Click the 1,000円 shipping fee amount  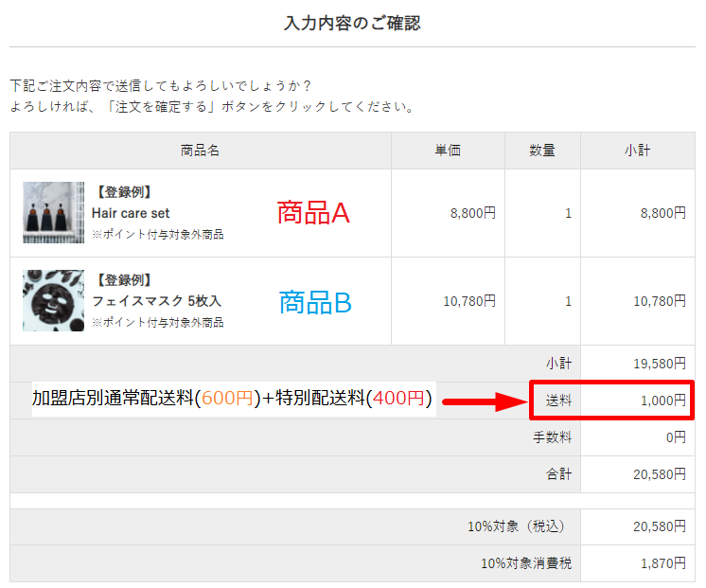tap(662, 401)
